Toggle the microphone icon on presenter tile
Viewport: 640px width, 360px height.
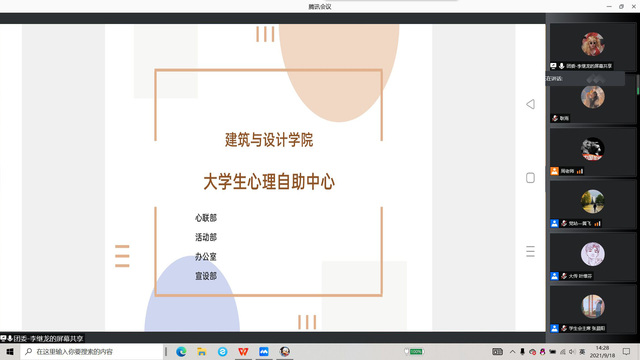pyautogui.click(x=562, y=66)
